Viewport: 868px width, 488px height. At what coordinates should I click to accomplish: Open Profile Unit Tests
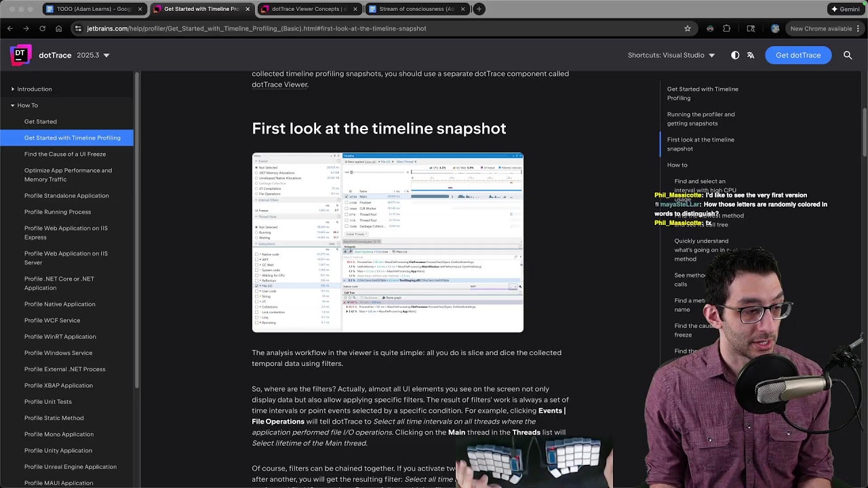point(48,402)
